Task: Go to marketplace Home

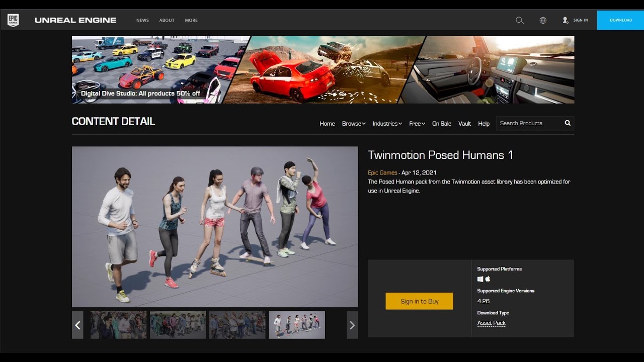Action: click(x=327, y=124)
